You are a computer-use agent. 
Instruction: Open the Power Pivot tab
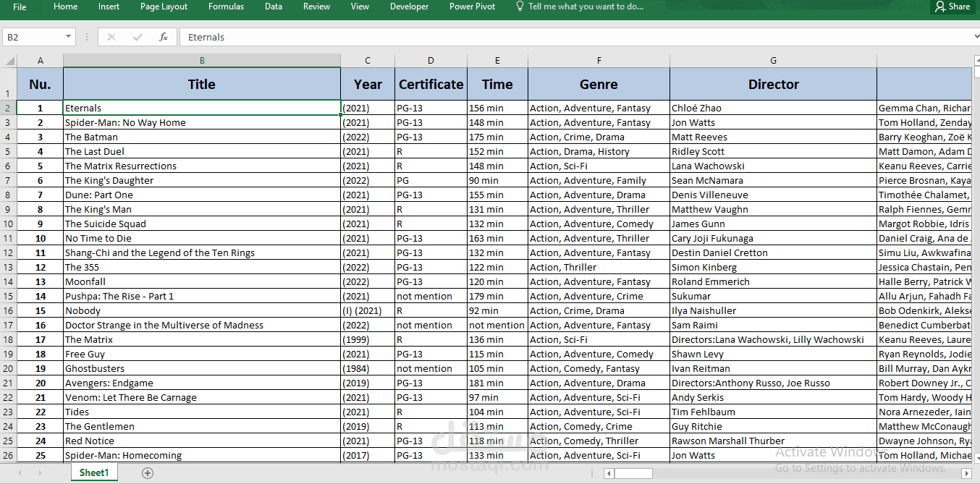point(472,7)
